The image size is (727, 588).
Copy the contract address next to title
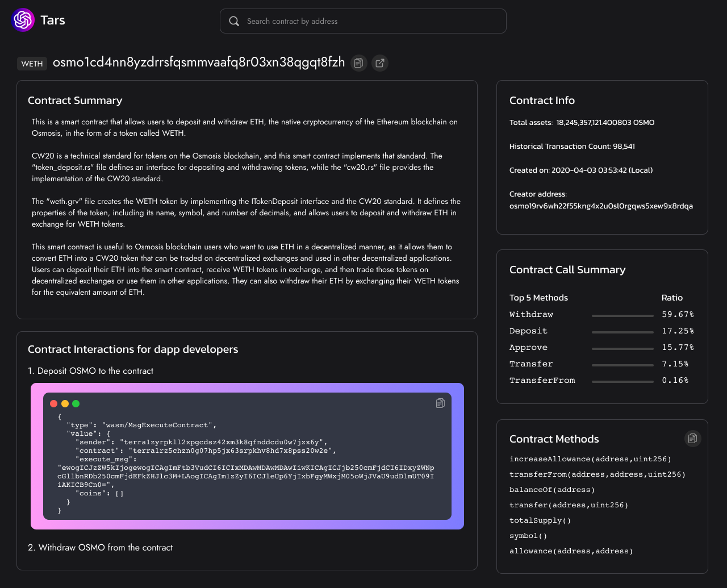pyautogui.click(x=358, y=63)
